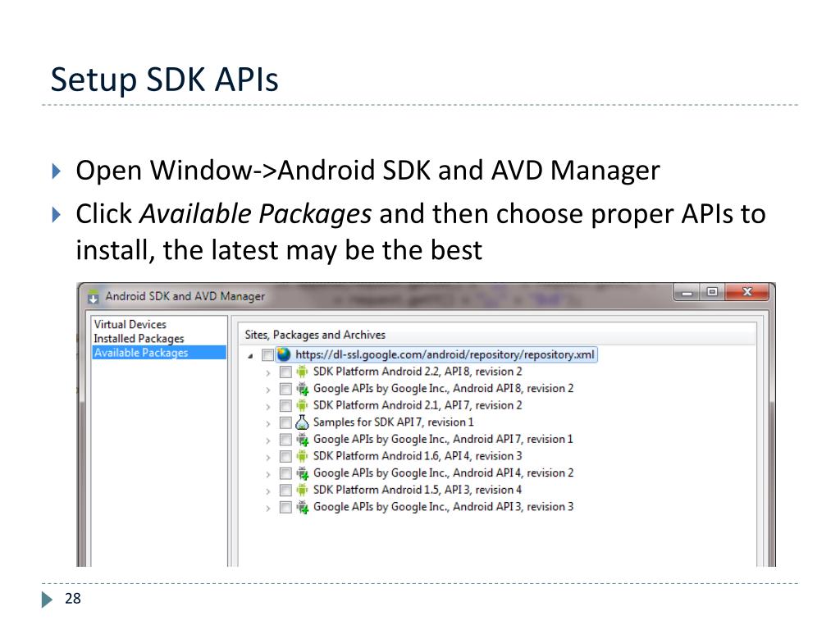Check the repository.xml root checkbox
Screen dimensions: 840x630
click(268, 354)
